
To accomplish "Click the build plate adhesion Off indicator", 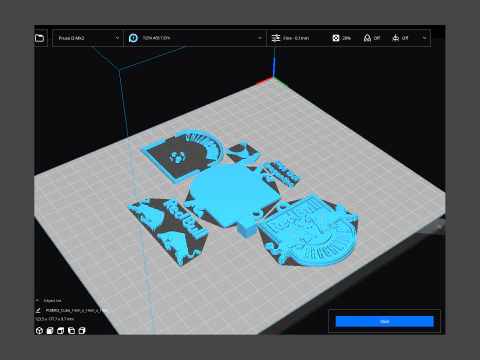I will coord(400,38).
